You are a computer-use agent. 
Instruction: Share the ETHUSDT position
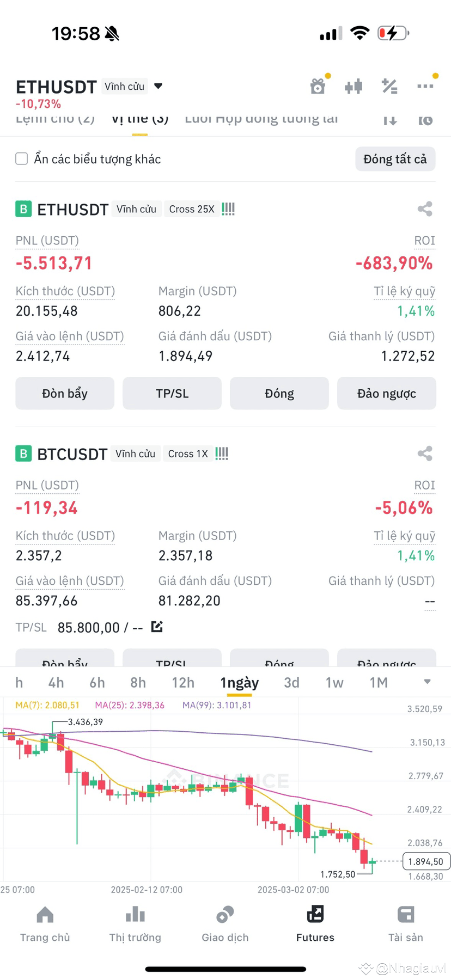coord(425,209)
